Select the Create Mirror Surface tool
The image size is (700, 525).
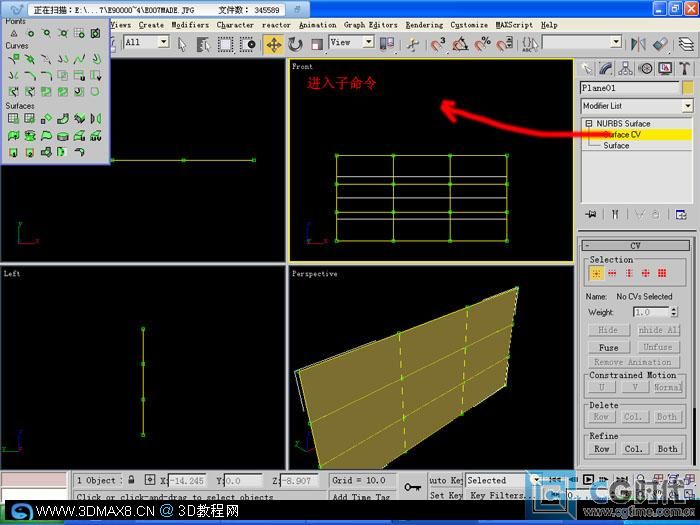coord(95,119)
